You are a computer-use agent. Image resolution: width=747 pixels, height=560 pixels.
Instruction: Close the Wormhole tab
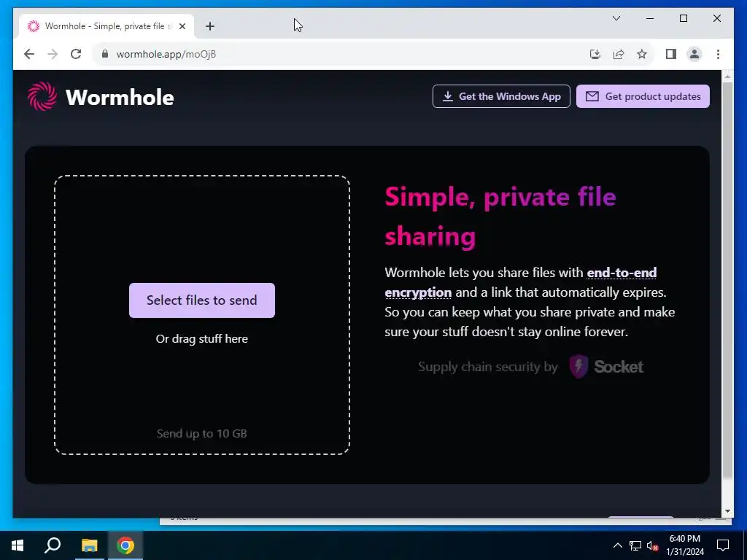(x=182, y=26)
